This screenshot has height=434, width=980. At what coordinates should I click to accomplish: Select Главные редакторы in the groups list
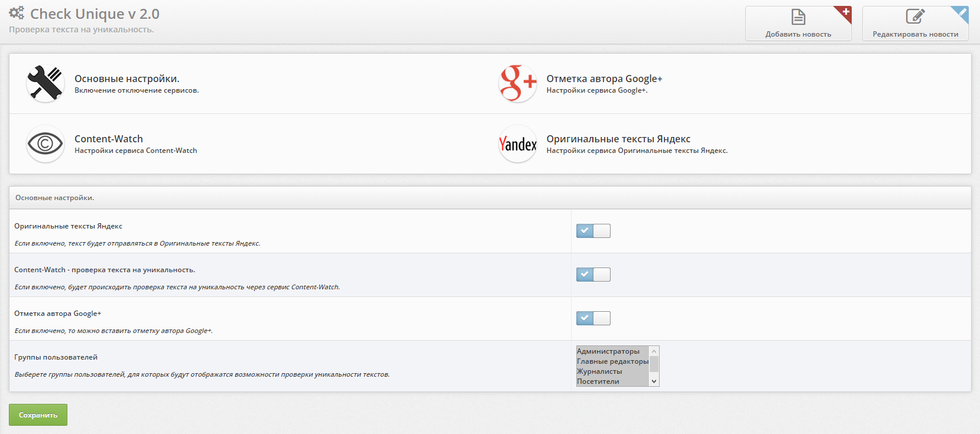pyautogui.click(x=612, y=361)
